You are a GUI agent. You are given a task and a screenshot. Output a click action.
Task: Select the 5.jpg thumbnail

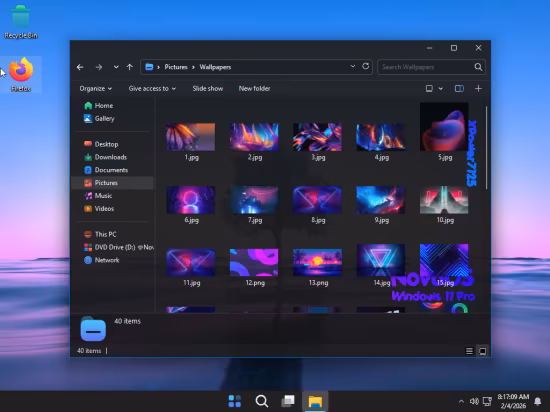click(x=444, y=127)
